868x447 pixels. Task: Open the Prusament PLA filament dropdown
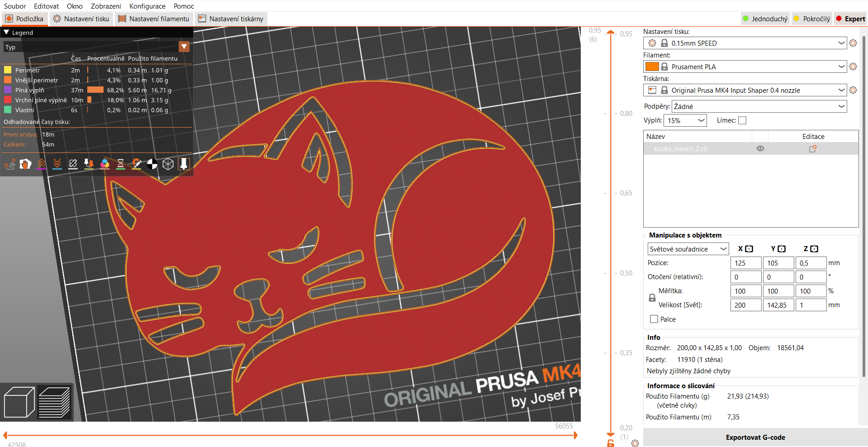[745, 67]
